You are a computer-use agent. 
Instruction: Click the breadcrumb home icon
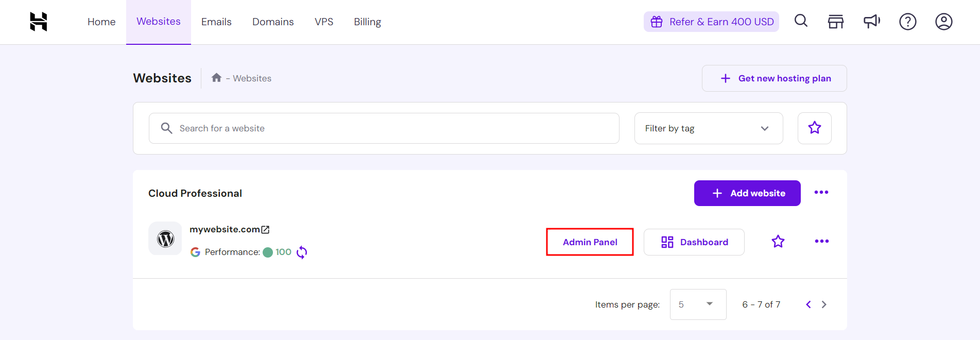tap(216, 78)
